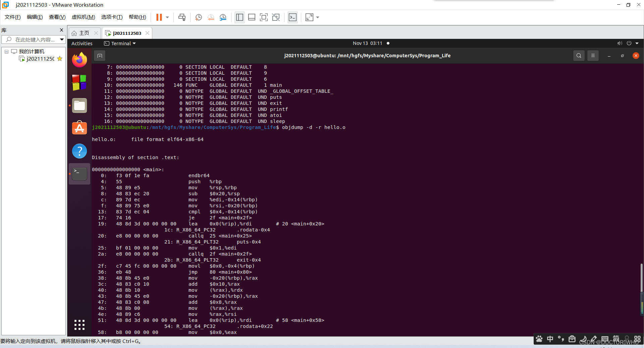
Task: Open the terminal hamburger menu
Action: (x=593, y=56)
